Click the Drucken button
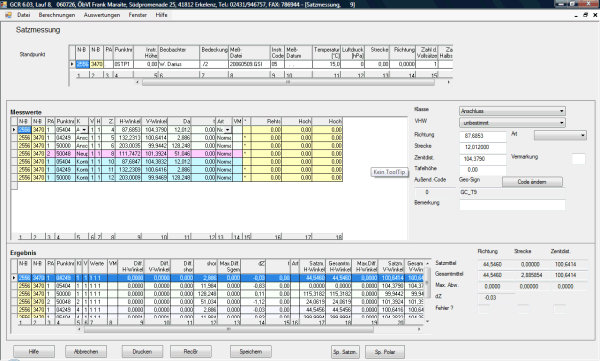 click(142, 351)
